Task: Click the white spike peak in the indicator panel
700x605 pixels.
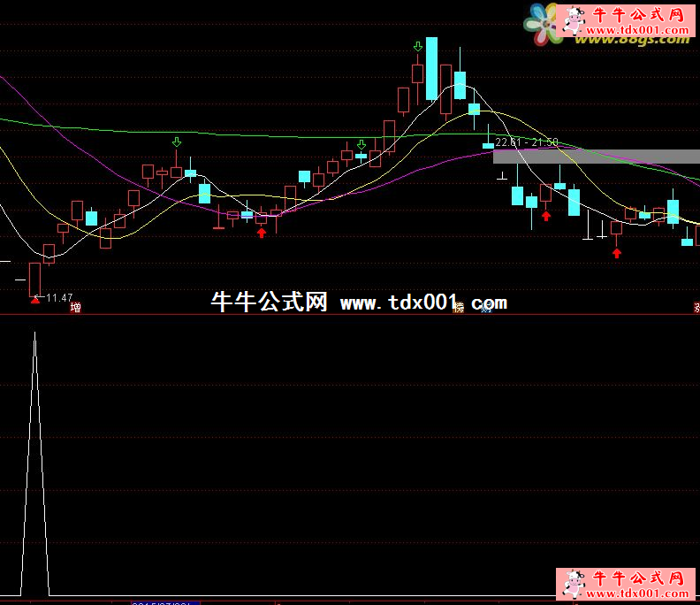Action: pyautogui.click(x=34, y=333)
